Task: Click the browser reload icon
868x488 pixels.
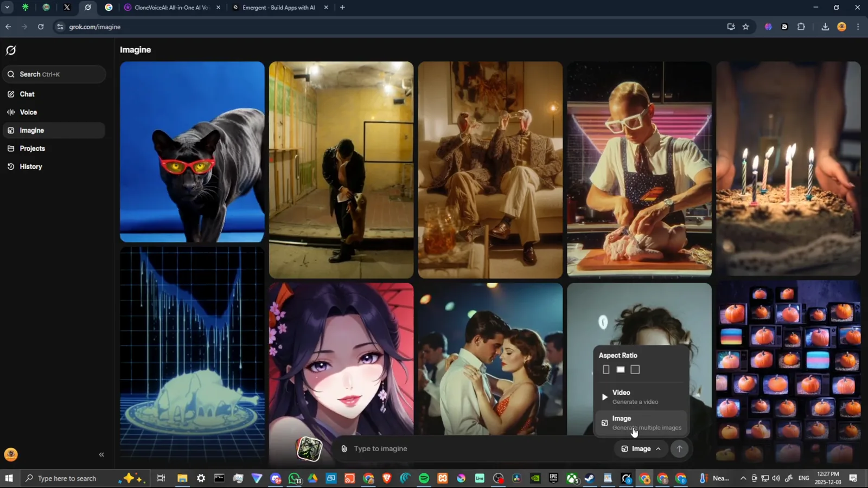Action: (41, 27)
